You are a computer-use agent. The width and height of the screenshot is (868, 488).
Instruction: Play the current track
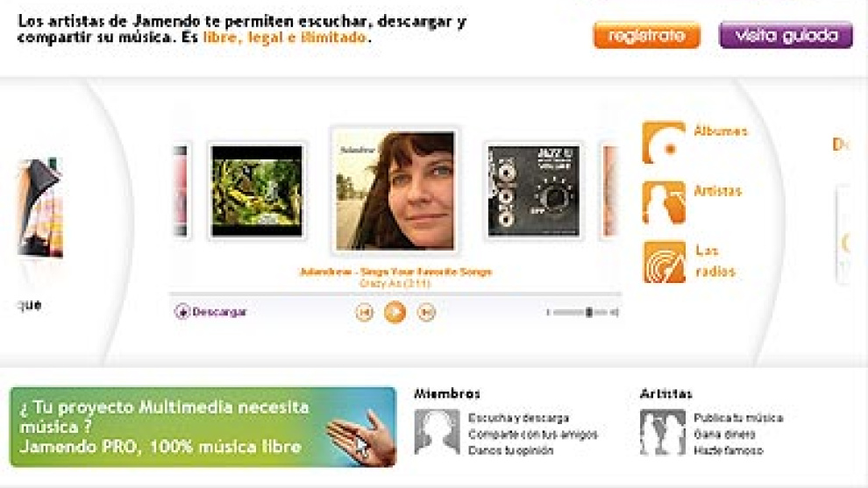pyautogui.click(x=395, y=312)
